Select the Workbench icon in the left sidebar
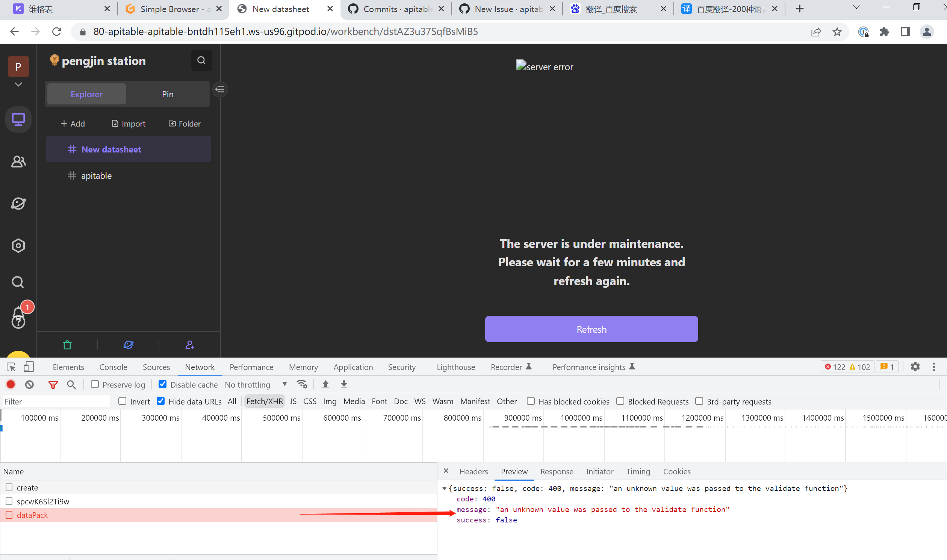This screenshot has width=947, height=560. pyautogui.click(x=18, y=119)
